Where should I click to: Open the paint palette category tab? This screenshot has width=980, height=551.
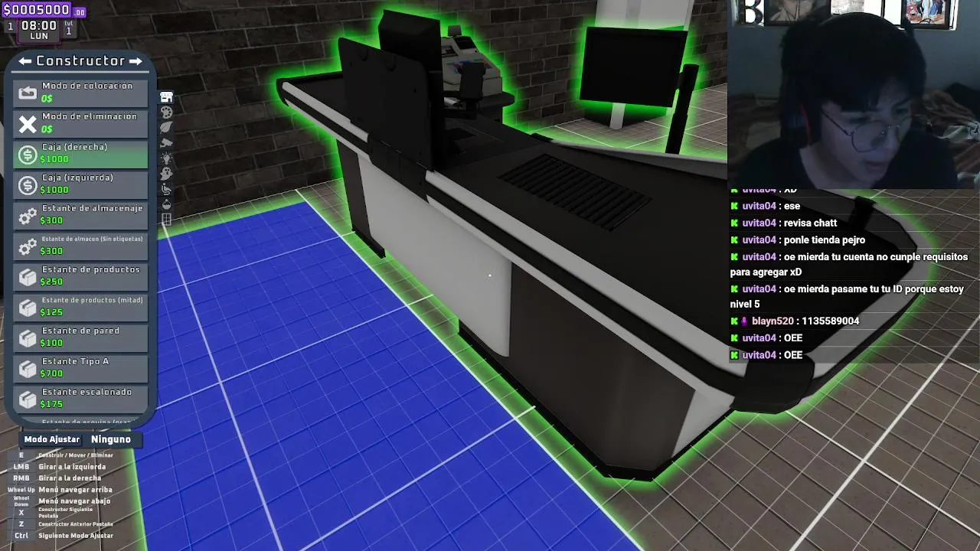tap(166, 112)
